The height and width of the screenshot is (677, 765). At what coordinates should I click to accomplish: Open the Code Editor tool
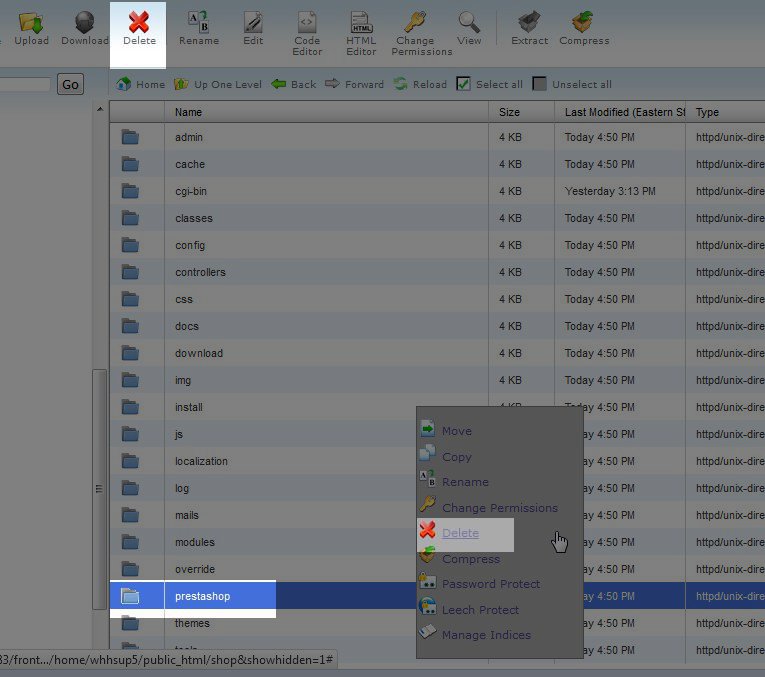pos(307,22)
